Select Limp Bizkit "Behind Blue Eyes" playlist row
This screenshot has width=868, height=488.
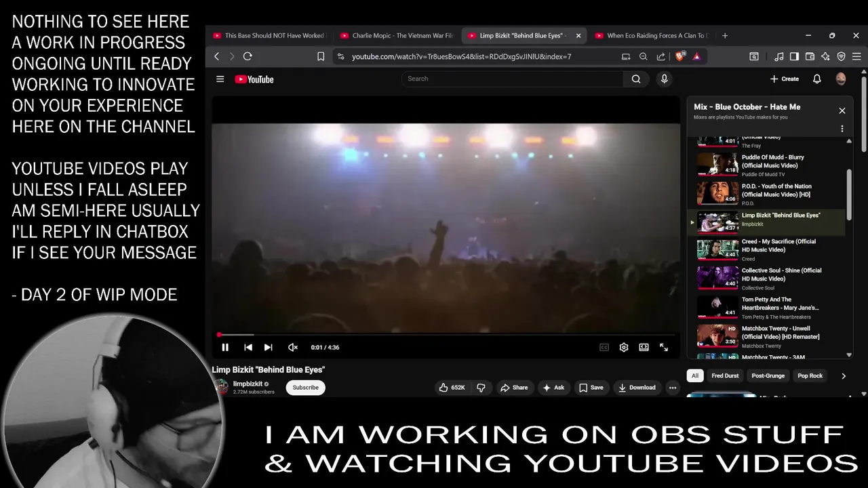766,222
